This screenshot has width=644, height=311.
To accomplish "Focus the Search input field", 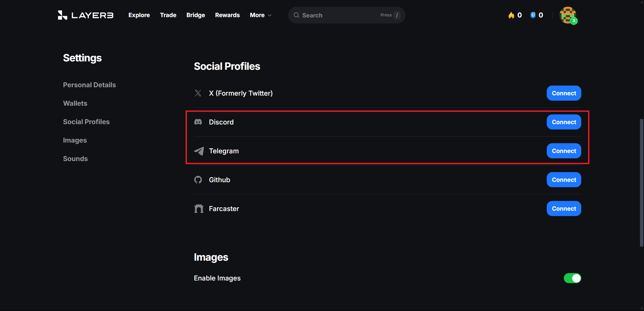I will 346,15.
